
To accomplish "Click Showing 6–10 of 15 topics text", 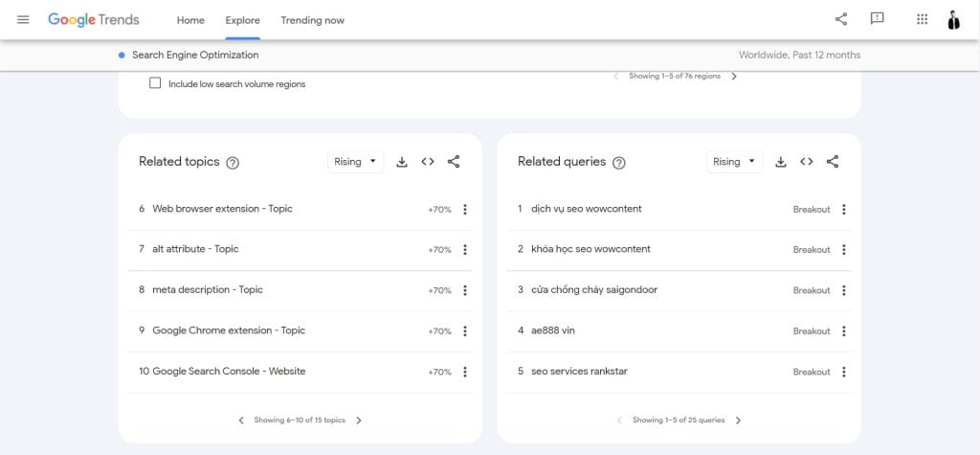I will (300, 421).
